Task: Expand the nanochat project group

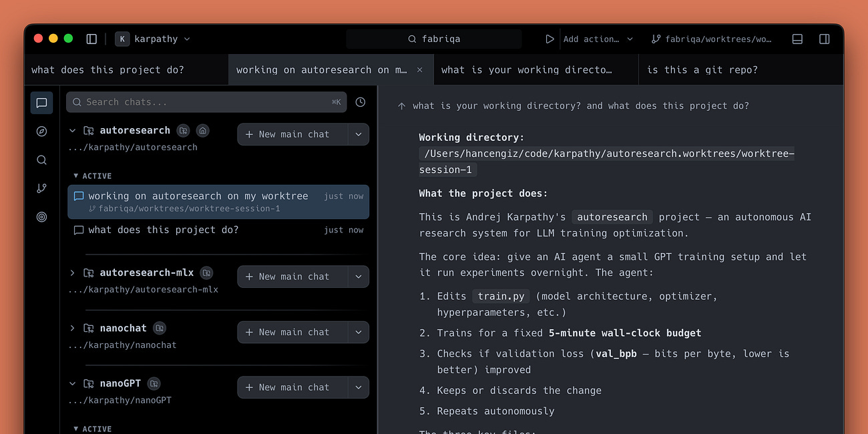Action: [72, 328]
